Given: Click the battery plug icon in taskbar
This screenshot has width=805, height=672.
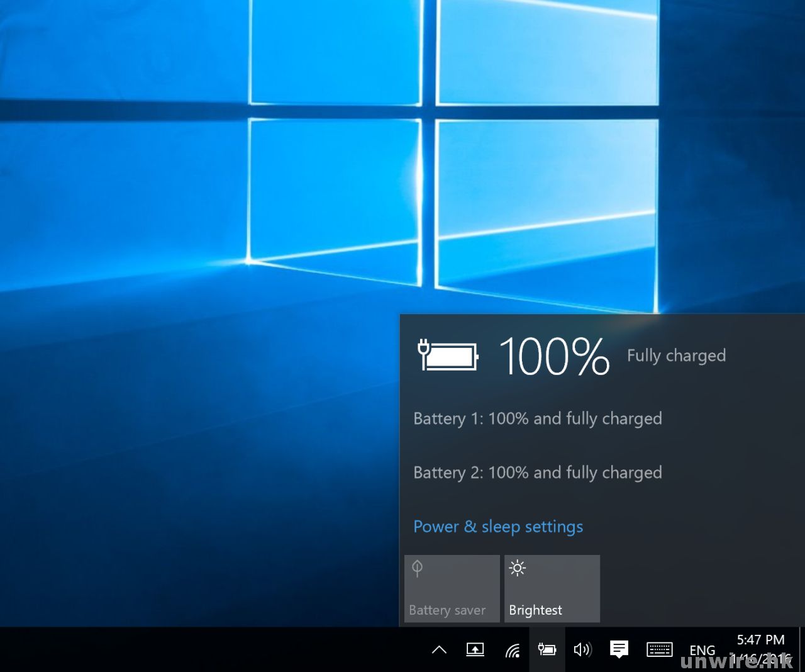Looking at the screenshot, I should 547,649.
